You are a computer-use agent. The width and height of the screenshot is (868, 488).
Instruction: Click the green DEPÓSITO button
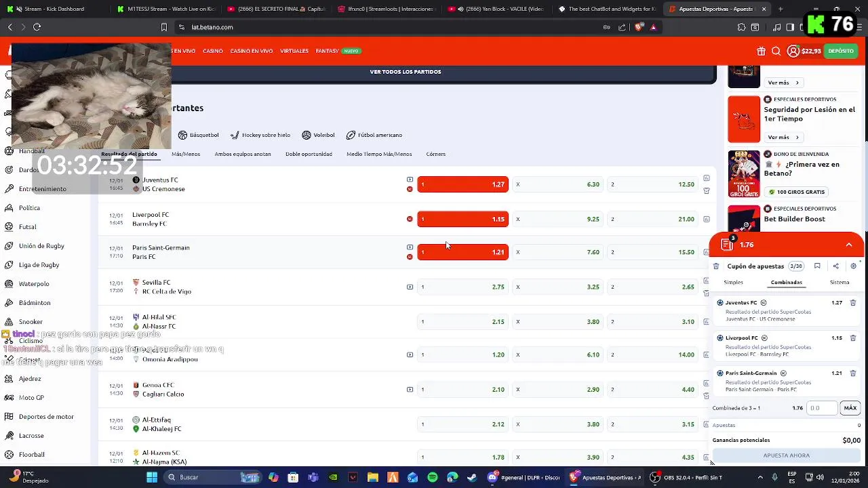coord(841,51)
